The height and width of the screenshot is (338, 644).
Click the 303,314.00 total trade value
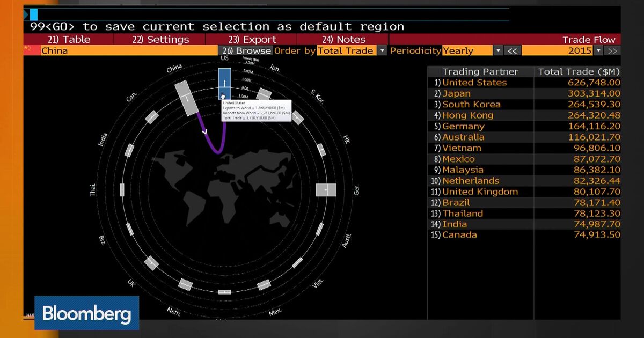pyautogui.click(x=594, y=93)
